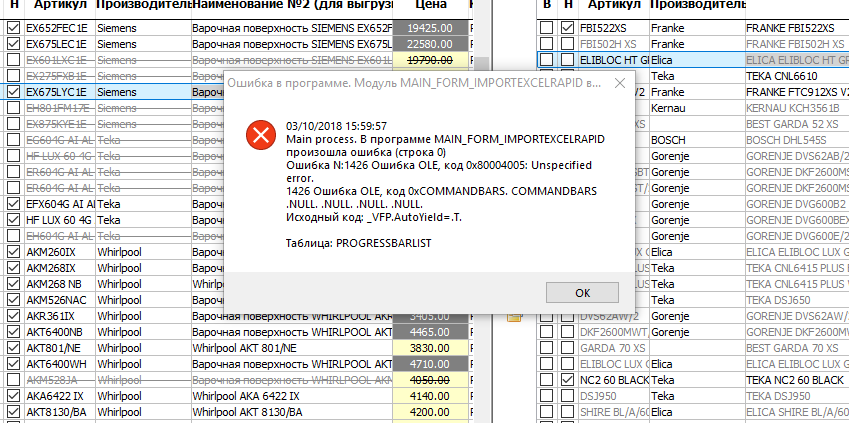This screenshot has width=849, height=423.
Task: Select article cell AKT6400NB
Action: pos(60,332)
